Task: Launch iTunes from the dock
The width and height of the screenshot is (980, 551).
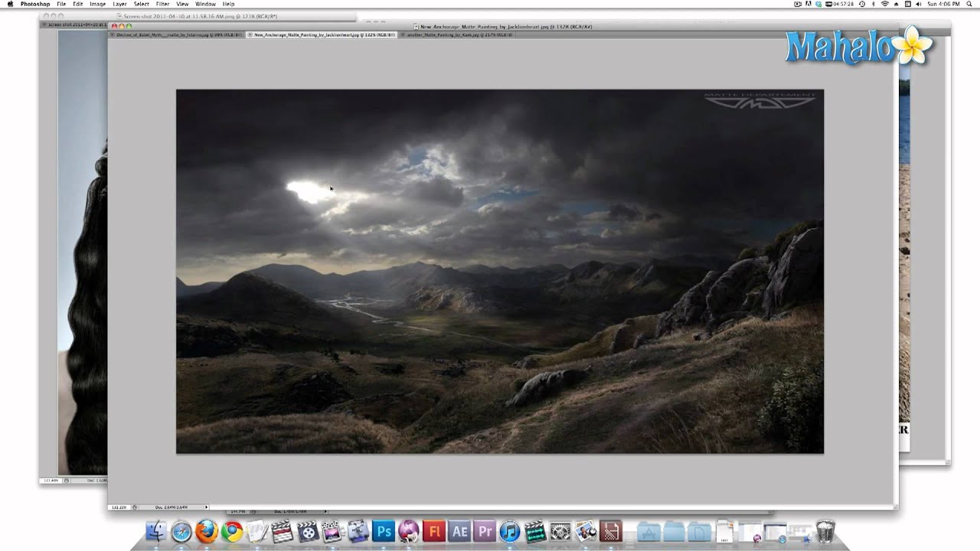Action: [510, 531]
